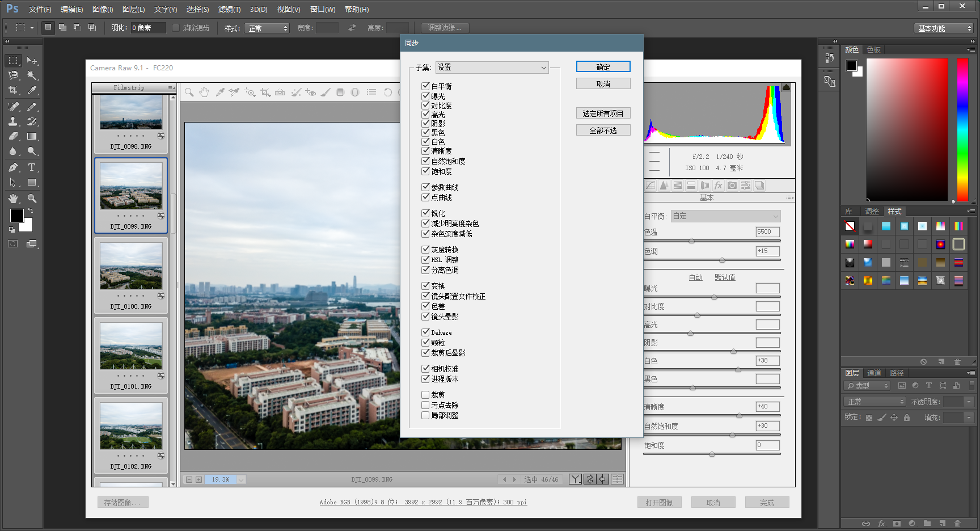Screen dimensions: 980x531
Task: Select the DJI_0100.DNG filmstrip thumbnail
Action: [x=131, y=267]
